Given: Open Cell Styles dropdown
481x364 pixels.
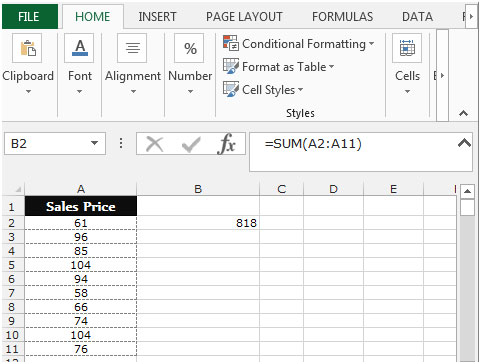Looking at the screenshot, I should 300,90.
